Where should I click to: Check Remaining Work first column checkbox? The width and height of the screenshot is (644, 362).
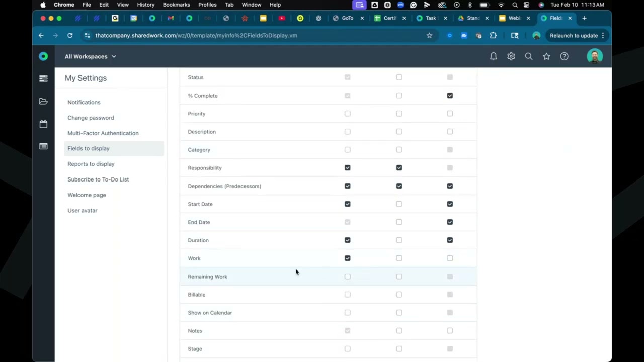pos(347,277)
